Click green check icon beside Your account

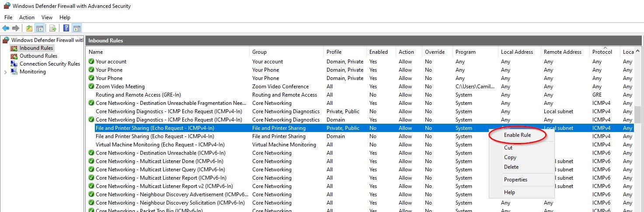pos(91,62)
